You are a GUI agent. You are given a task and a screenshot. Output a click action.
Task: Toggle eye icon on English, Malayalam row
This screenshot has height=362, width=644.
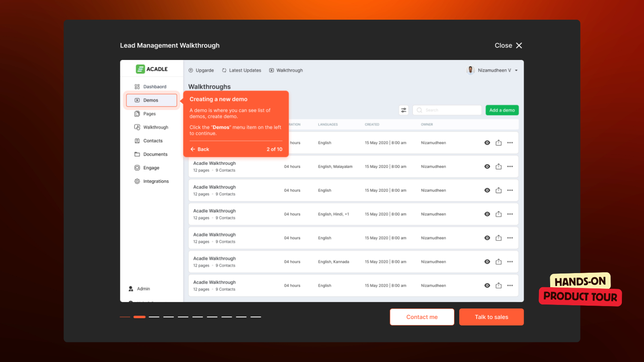[x=487, y=167]
